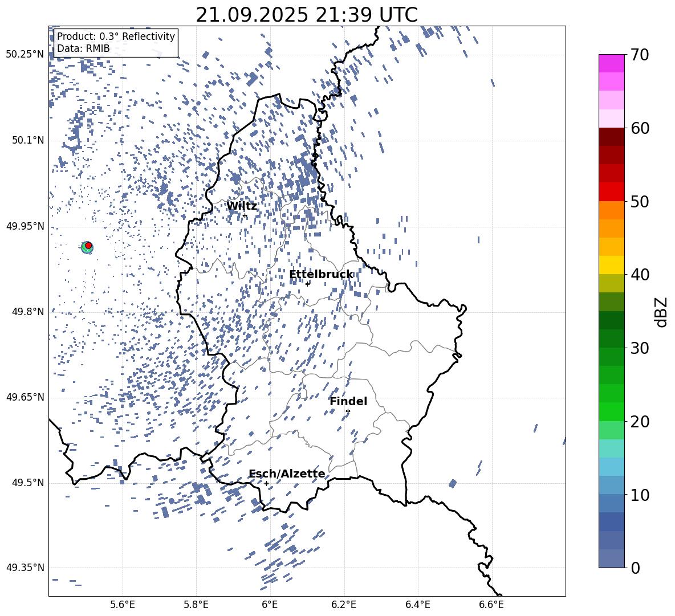Image resolution: width=675 pixels, height=616 pixels.
Task: Click the 10 tick label on colorbar
Action: (639, 495)
